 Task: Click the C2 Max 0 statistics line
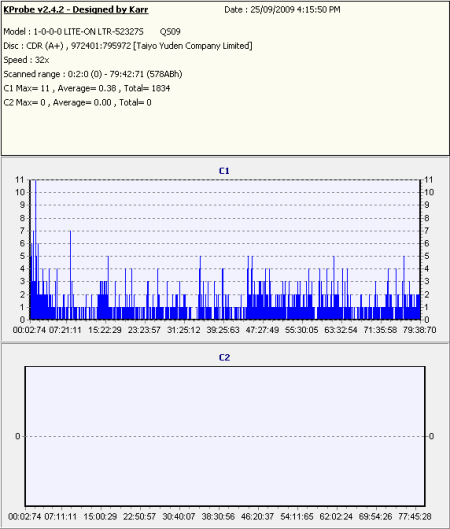(77, 103)
